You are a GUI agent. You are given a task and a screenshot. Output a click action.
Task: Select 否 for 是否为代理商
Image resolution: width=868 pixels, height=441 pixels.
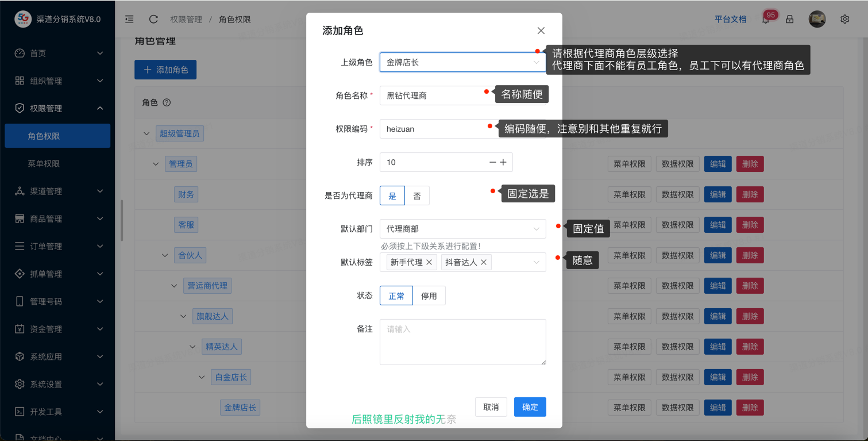417,196
